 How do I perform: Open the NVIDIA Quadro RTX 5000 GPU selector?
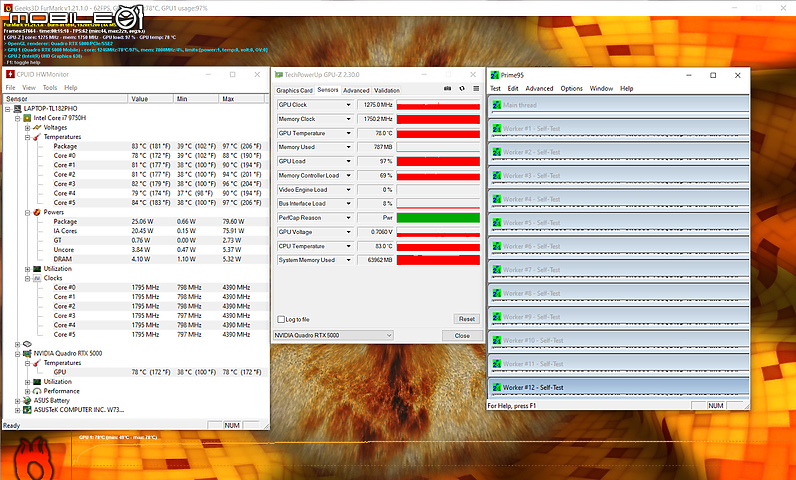tap(333, 335)
